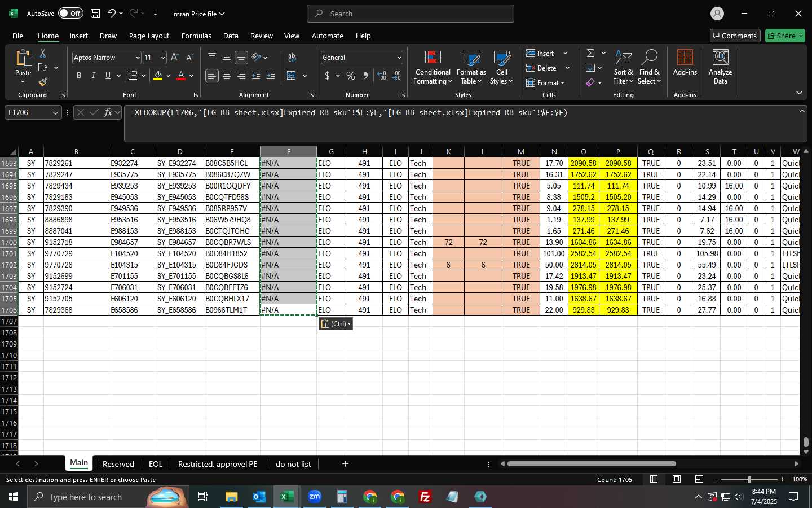Toggle Align Left alignment

(212, 76)
